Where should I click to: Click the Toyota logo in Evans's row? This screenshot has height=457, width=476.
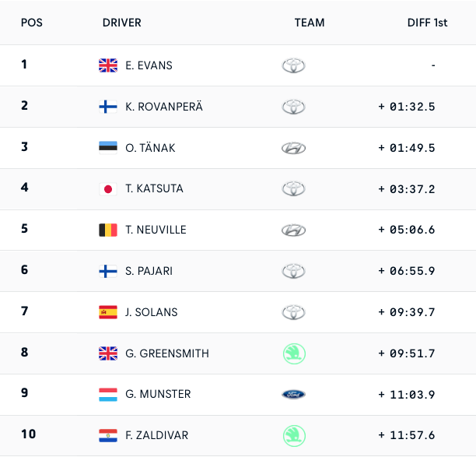click(293, 65)
